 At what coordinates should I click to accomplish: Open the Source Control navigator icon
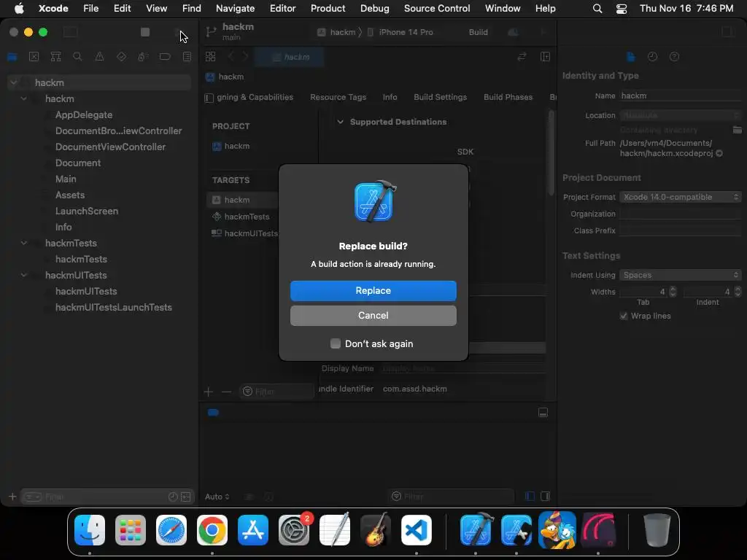tap(34, 57)
